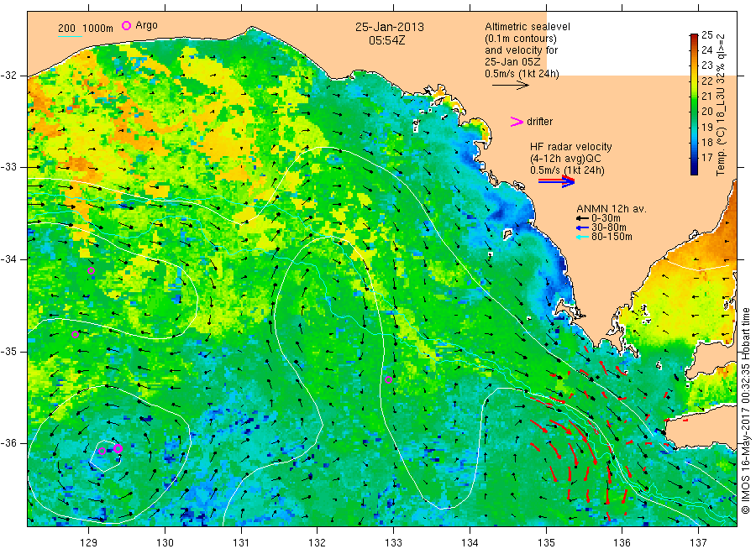Click the '(4-12h avg)QC' text
The height and width of the screenshot is (554, 756).
565,159
